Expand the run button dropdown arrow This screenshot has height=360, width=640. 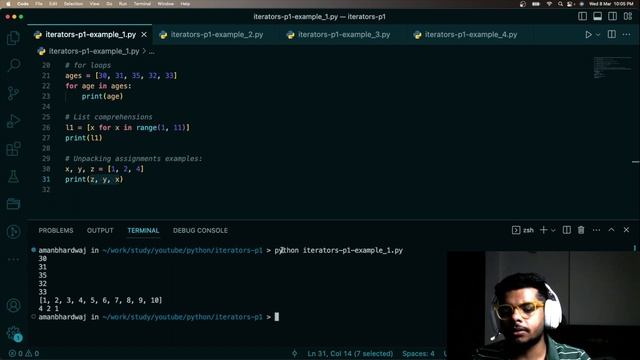598,35
